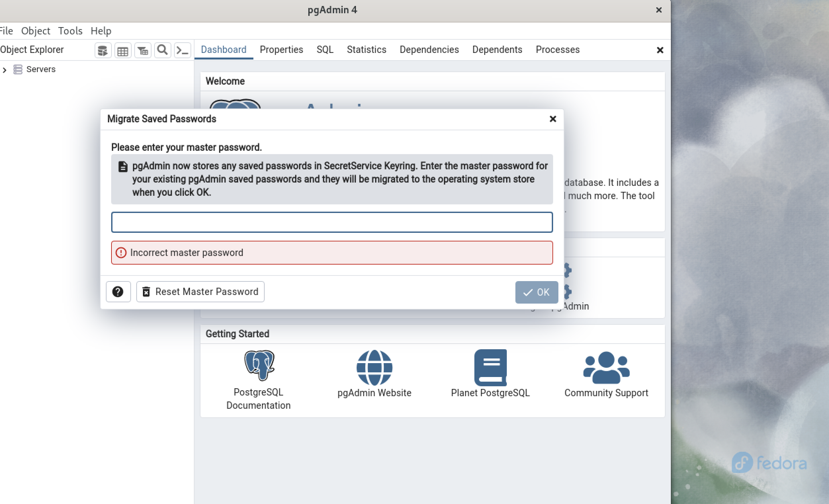The image size is (829, 504).
Task: Switch to the Statistics tab
Action: point(367,50)
